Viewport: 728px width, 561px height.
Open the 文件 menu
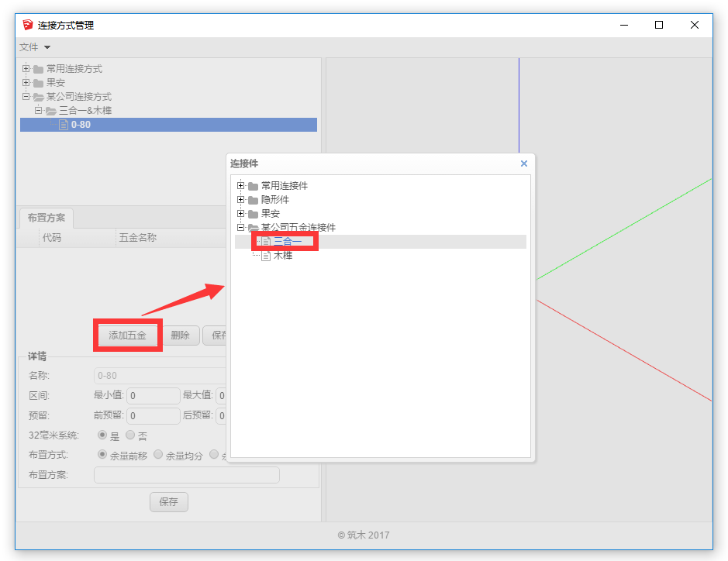pos(34,47)
